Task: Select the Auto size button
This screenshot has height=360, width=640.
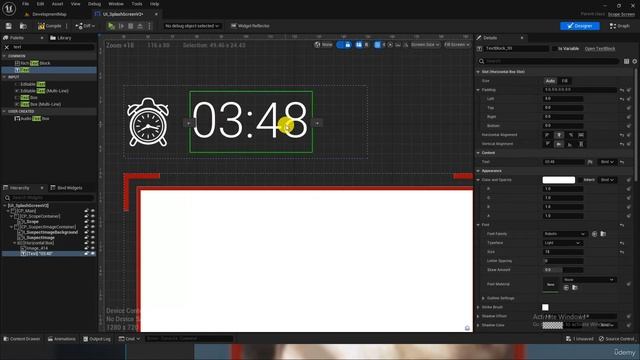Action: [550, 81]
